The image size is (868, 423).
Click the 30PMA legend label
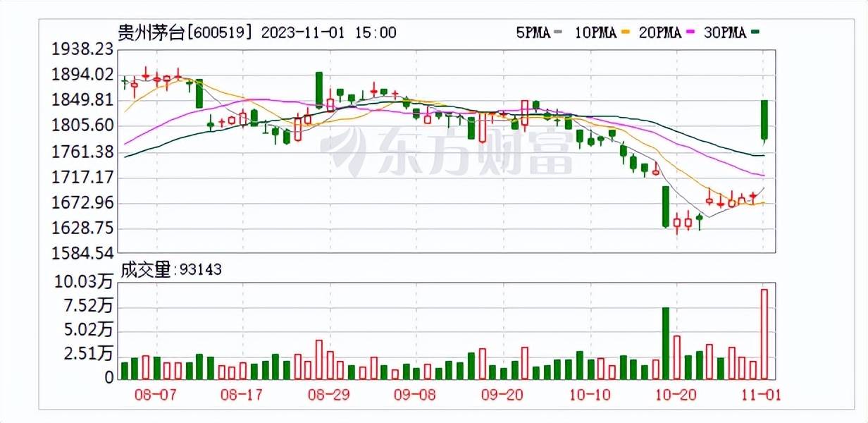724,32
